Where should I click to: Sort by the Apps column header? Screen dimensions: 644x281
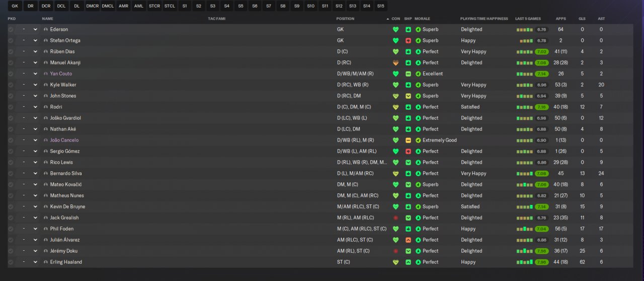click(560, 19)
